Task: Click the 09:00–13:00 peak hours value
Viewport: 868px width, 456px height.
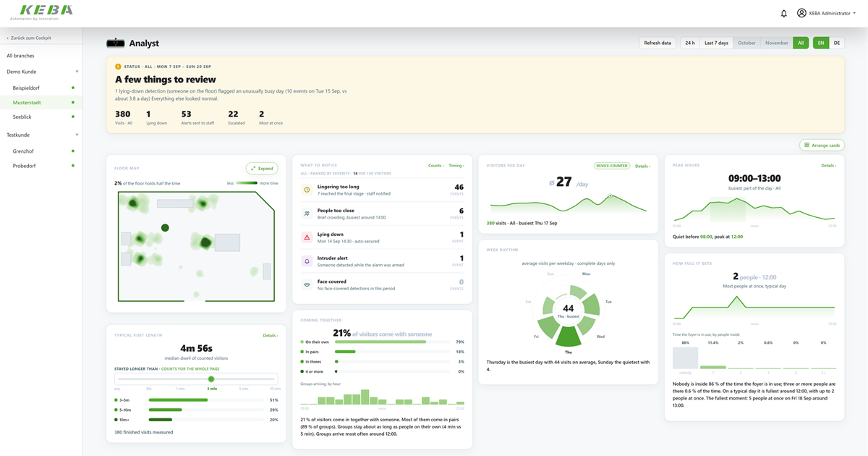Action: click(x=754, y=178)
